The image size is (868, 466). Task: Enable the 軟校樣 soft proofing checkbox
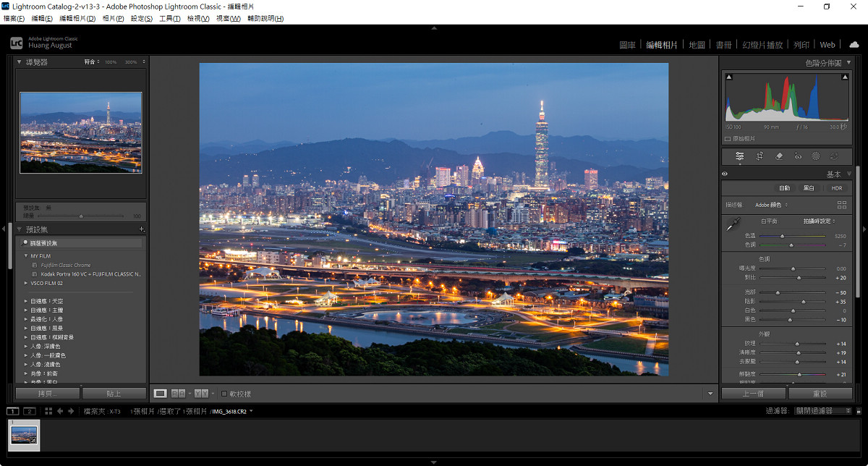click(x=224, y=394)
